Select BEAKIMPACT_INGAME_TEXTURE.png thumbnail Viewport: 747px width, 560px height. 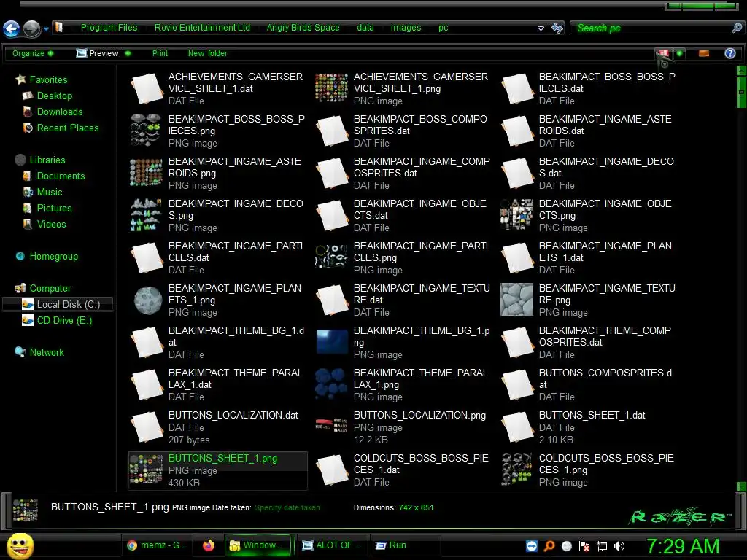tap(516, 300)
